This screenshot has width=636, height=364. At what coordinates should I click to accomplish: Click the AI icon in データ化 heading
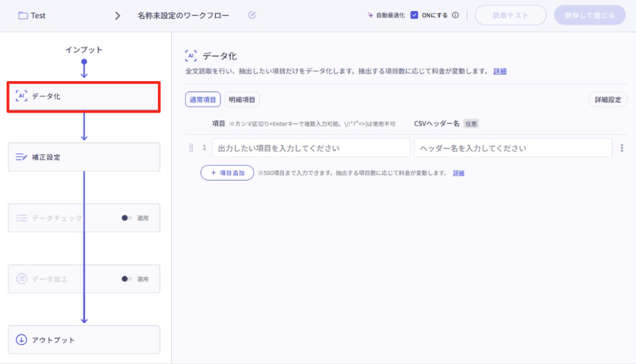[191, 56]
